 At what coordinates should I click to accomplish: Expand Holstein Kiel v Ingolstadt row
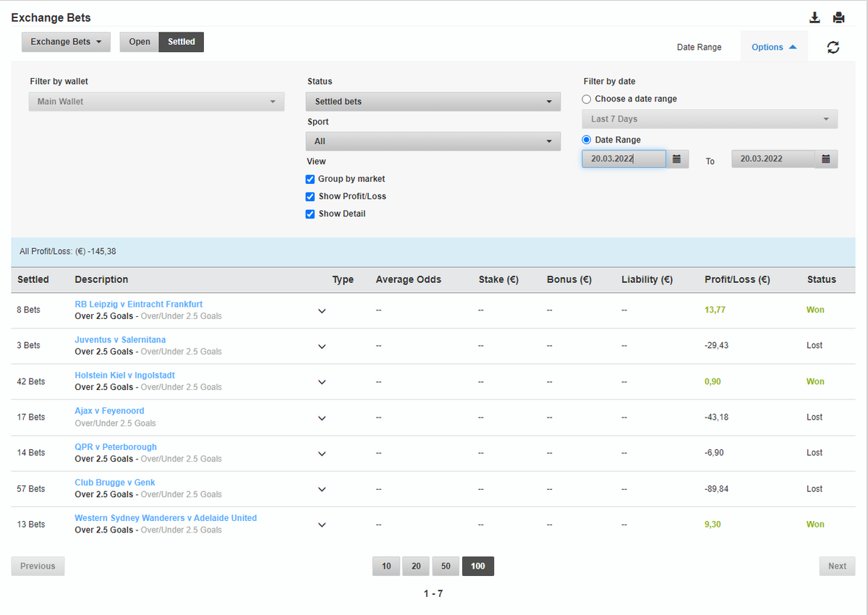tap(322, 382)
